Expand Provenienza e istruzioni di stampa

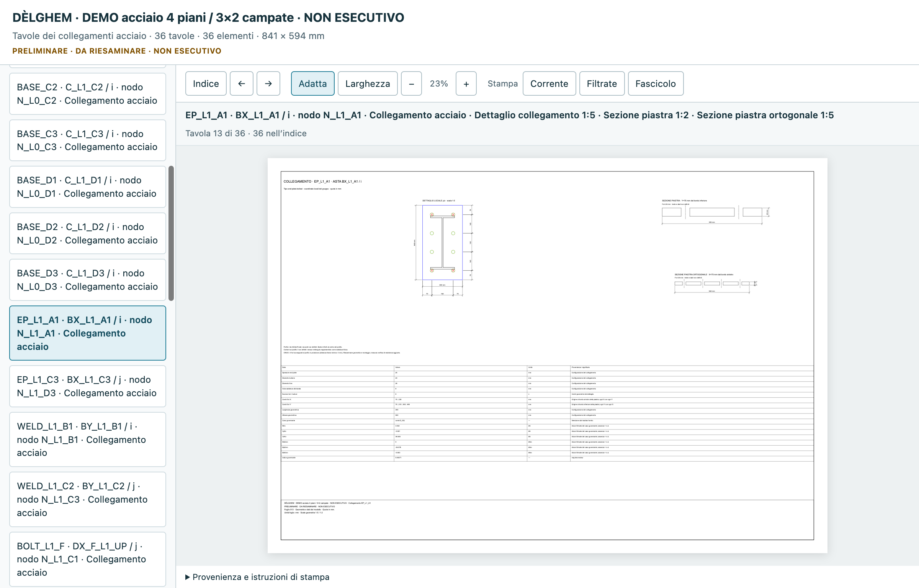pyautogui.click(x=257, y=577)
